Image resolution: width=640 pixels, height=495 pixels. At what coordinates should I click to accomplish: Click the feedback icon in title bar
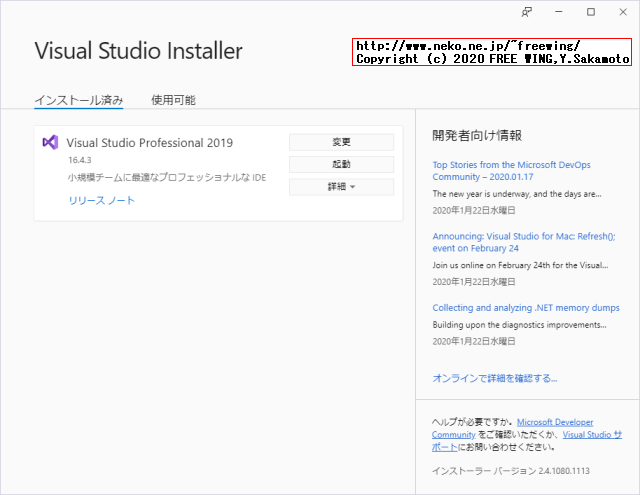coord(527,12)
